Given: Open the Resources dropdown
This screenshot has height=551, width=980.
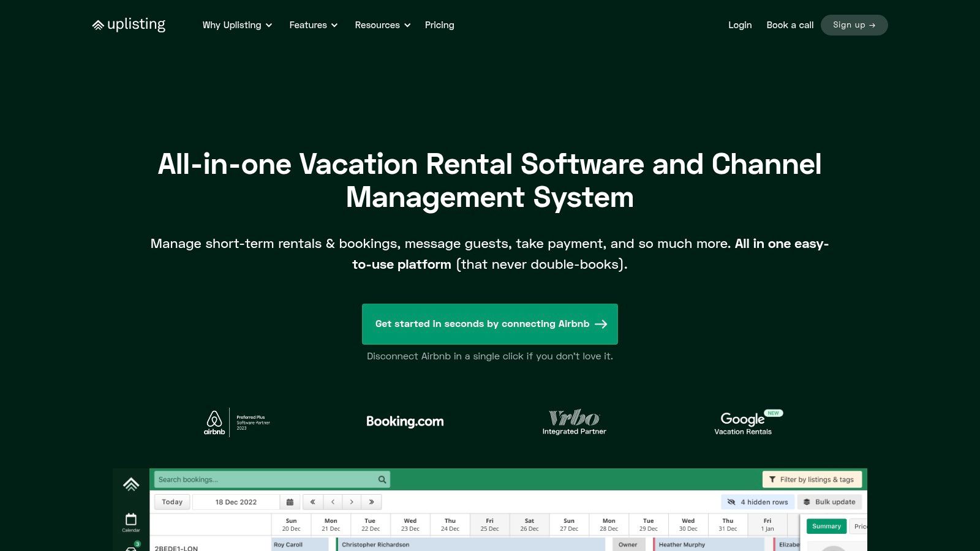Looking at the screenshot, I should [x=382, y=25].
